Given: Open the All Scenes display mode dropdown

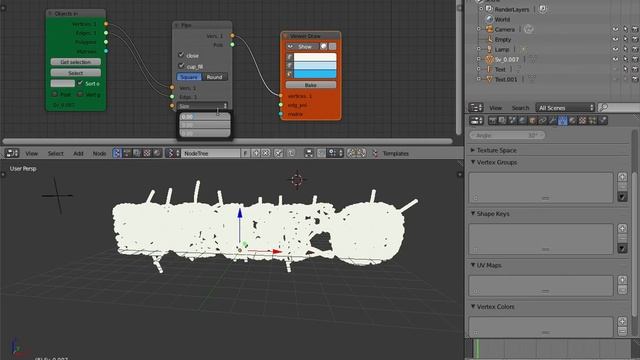Looking at the screenshot, I should (565, 108).
